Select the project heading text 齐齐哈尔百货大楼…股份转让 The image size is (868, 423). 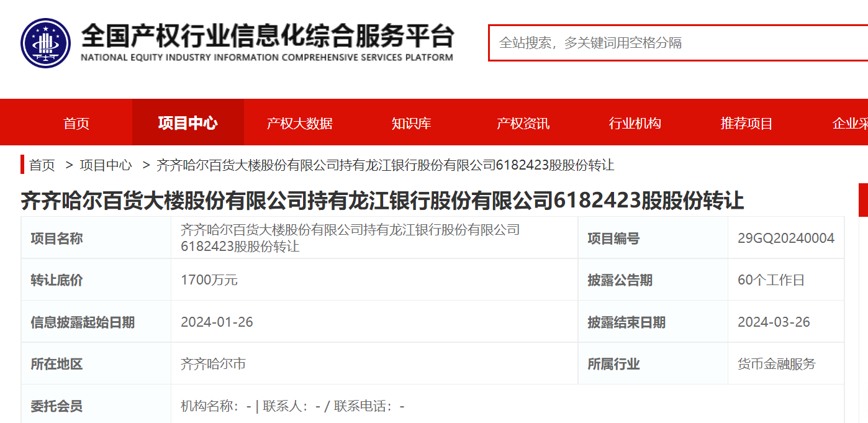pyautogui.click(x=382, y=201)
